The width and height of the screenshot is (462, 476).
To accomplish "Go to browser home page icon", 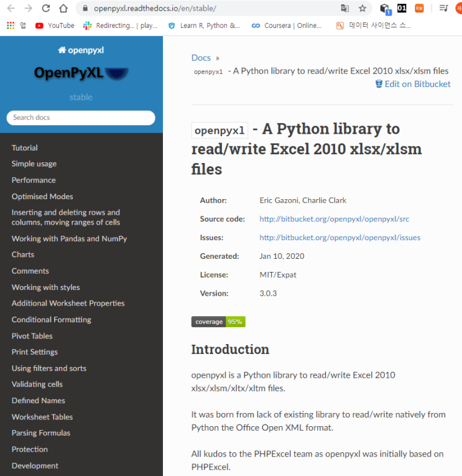I will click(x=63, y=8).
